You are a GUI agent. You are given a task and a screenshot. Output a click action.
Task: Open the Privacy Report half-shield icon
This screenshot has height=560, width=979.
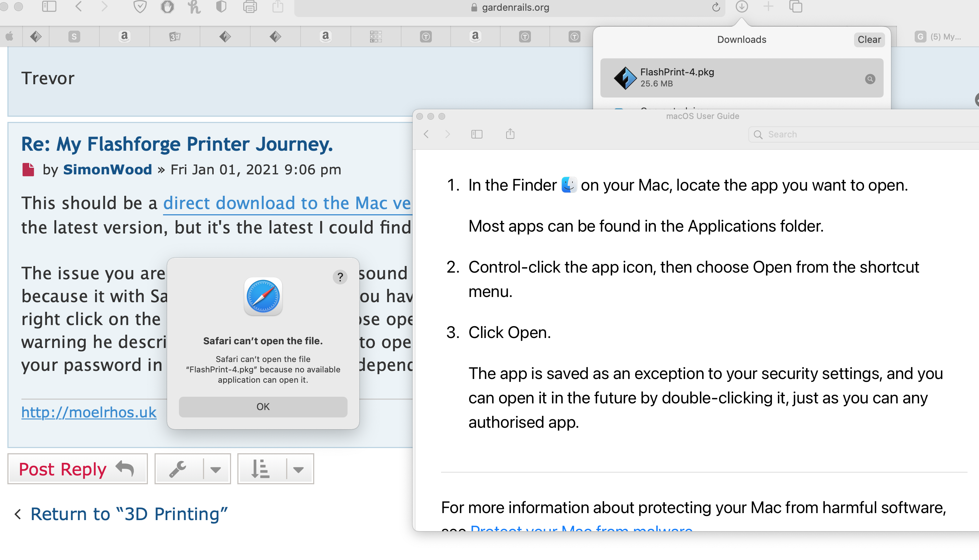[x=221, y=7]
